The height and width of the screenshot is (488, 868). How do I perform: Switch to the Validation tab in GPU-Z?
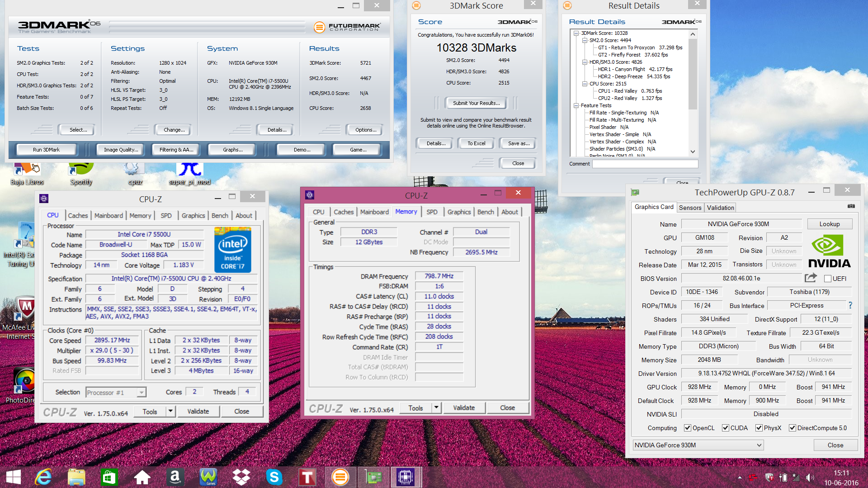[720, 207]
